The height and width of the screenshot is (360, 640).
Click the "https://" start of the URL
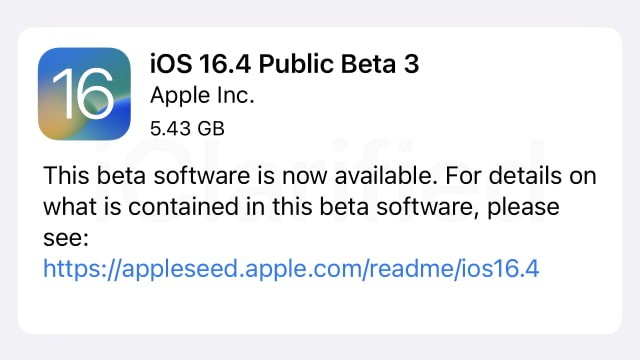coord(82,269)
